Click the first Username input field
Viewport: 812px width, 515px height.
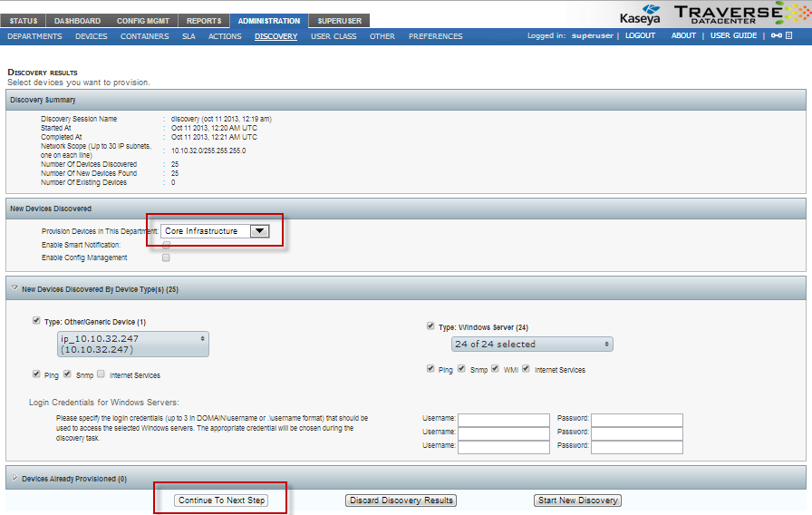point(503,420)
